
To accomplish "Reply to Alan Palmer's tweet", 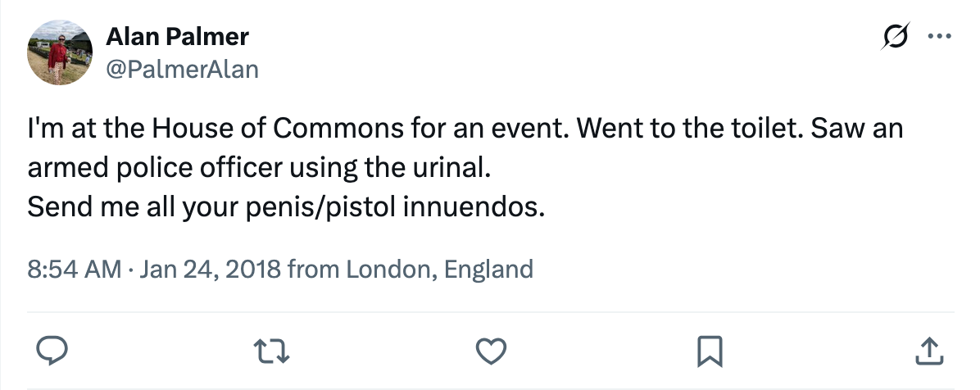I will (54, 351).
